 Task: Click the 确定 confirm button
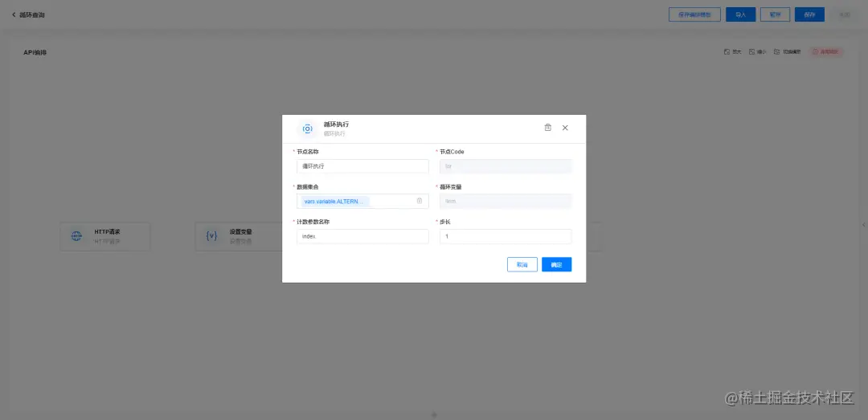(556, 264)
